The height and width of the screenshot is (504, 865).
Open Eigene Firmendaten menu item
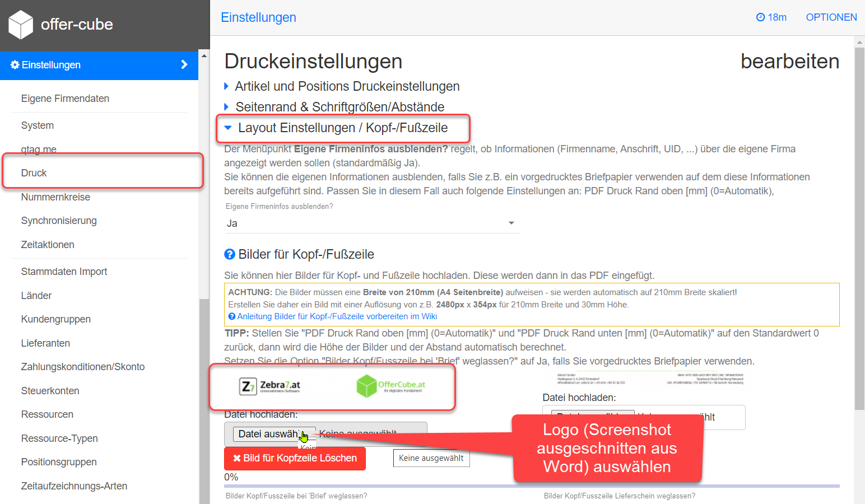click(65, 99)
